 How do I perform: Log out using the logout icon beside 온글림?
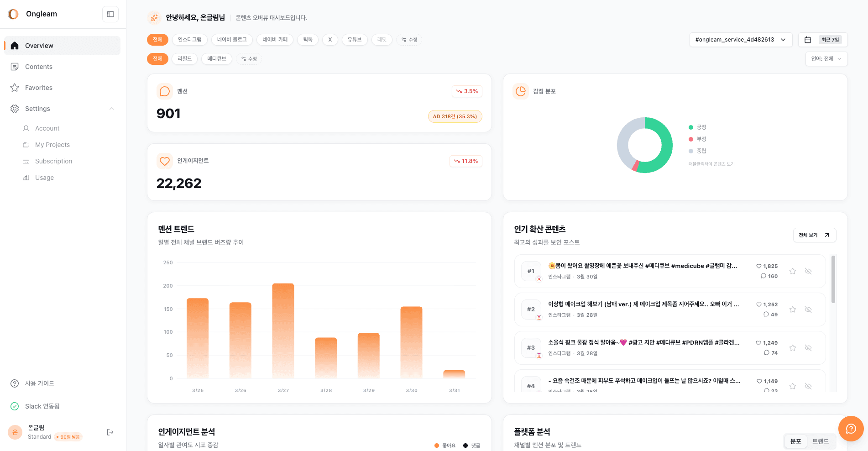pos(110,432)
